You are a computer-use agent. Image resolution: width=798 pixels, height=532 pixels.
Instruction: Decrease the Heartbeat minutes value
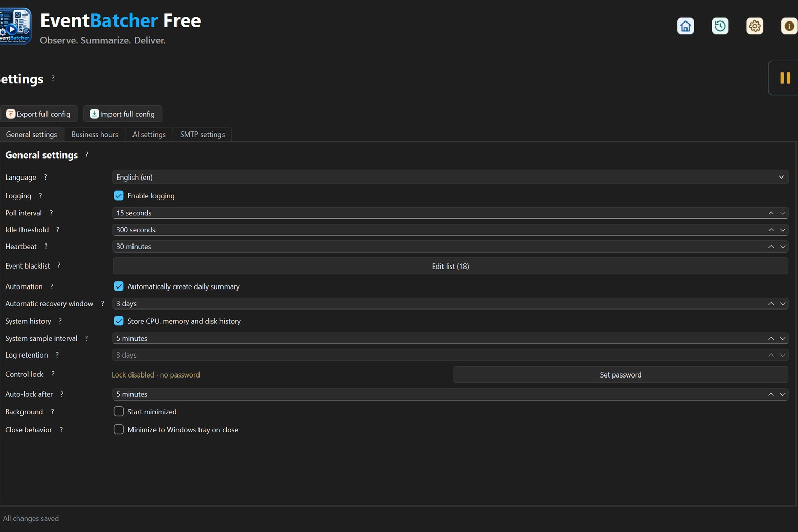coord(782,247)
